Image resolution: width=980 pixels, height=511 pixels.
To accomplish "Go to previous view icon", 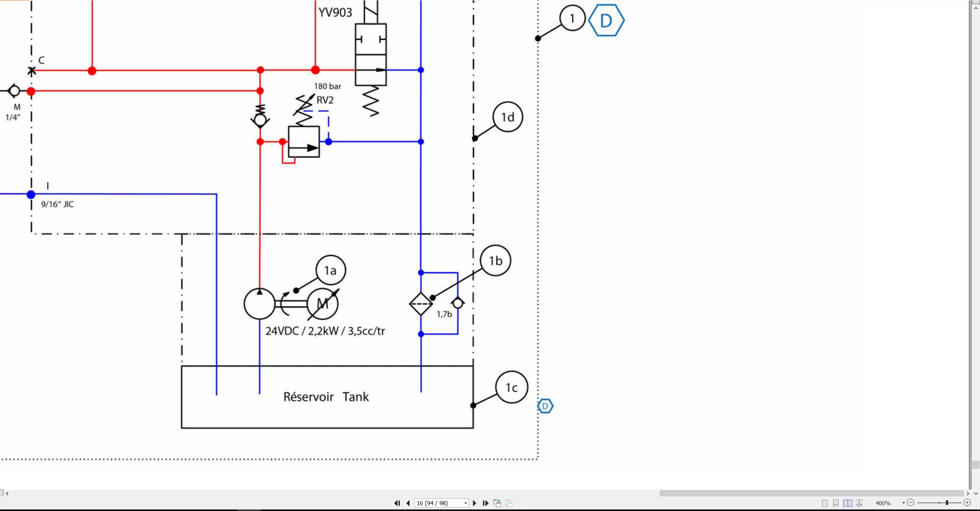I will tap(497, 503).
